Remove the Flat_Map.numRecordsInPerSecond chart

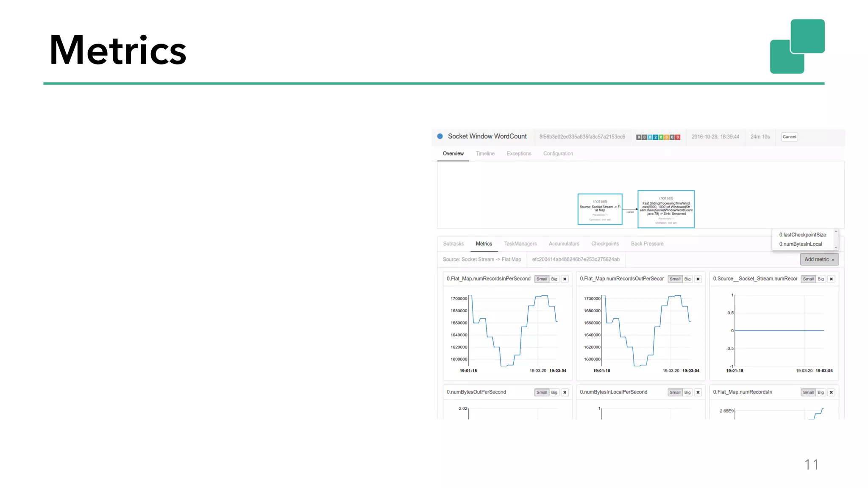[565, 279]
